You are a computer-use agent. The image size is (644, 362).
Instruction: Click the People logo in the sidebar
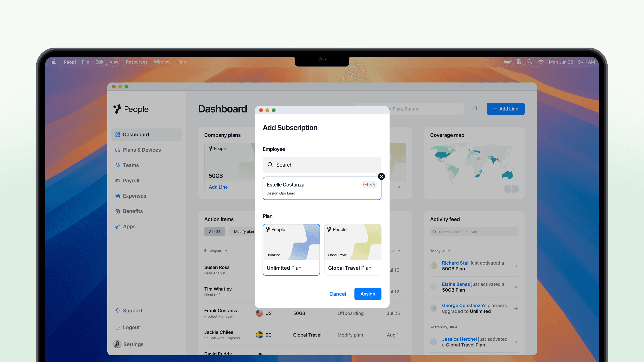click(131, 109)
